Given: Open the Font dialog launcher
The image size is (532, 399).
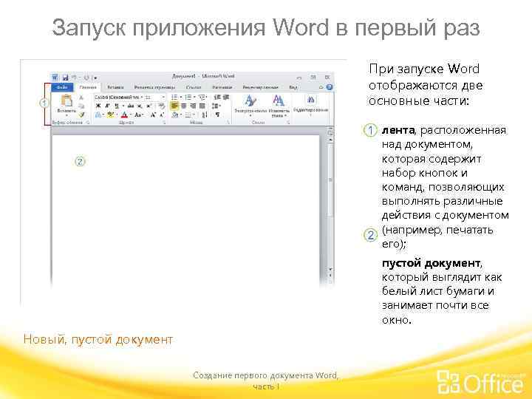Looking at the screenshot, I should point(164,123).
